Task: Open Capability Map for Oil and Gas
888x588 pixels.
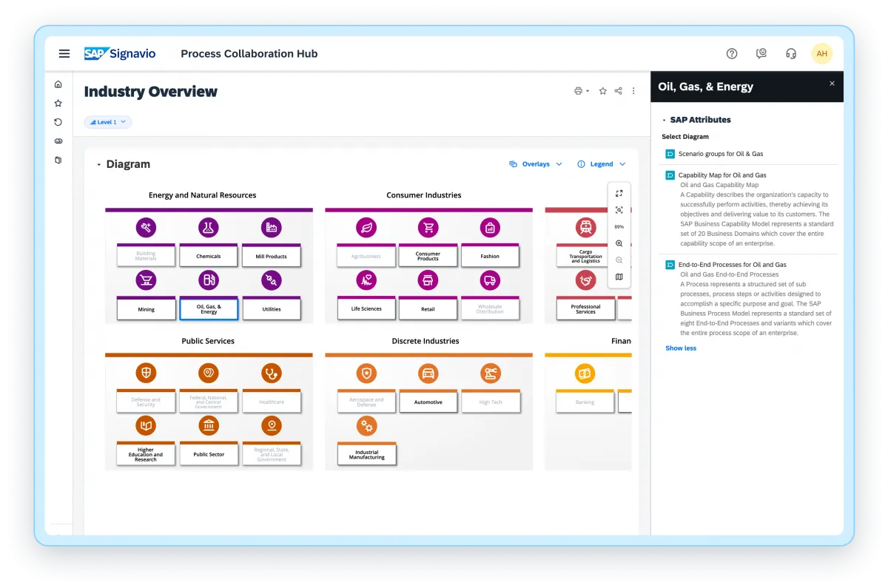Action: (x=722, y=175)
